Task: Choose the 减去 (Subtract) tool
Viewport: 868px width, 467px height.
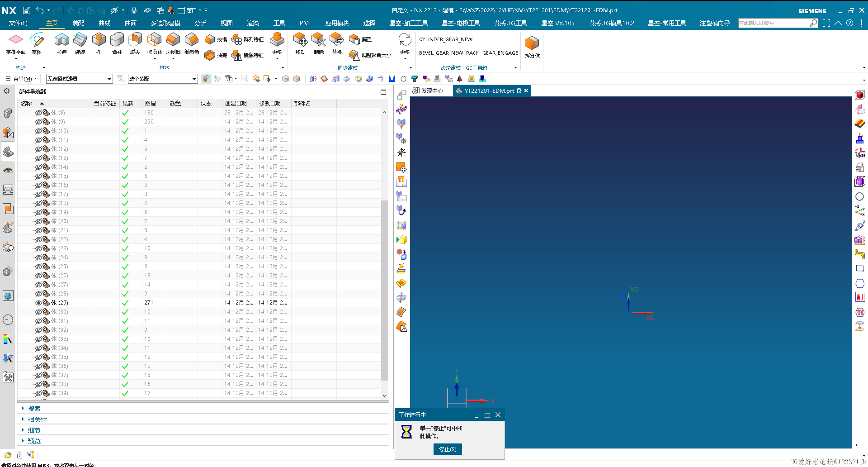Action: (x=135, y=43)
